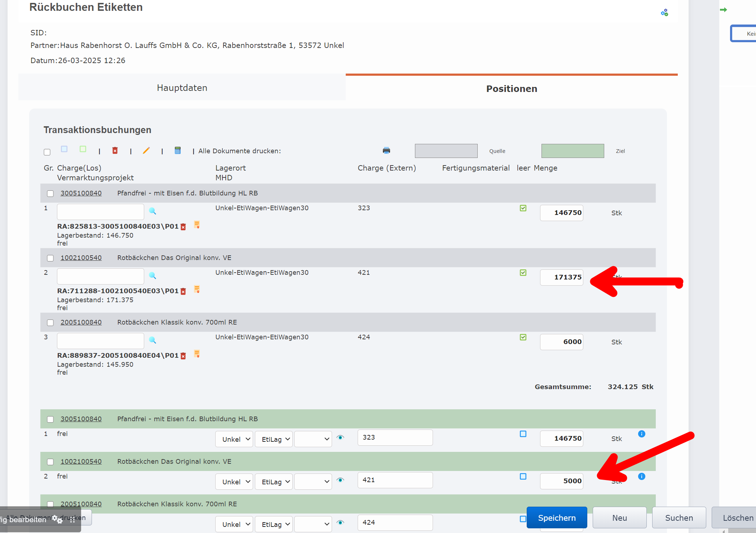Click the red delete trash toolbar icon
Viewport: 756px width, 533px height.
[x=115, y=150]
